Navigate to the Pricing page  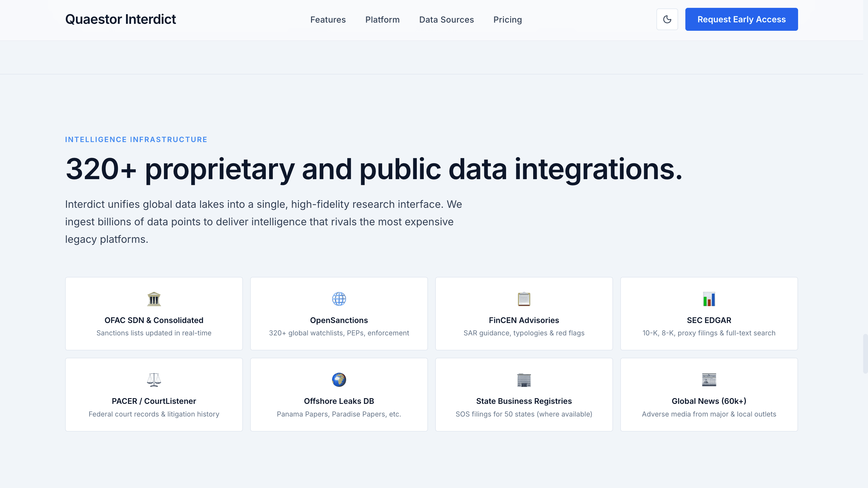click(x=508, y=20)
